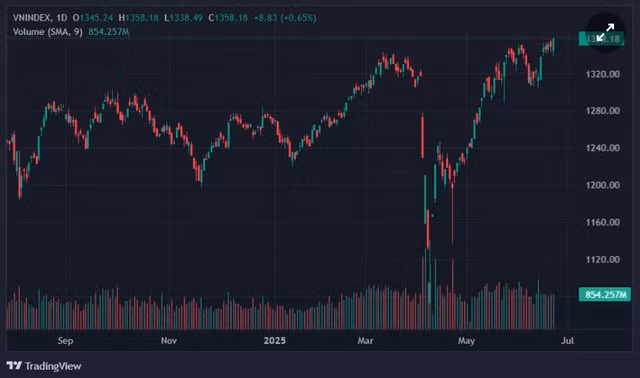Viewport: 640px width, 378px height.
Task: Click the Mar label on time axis
Action: [x=365, y=340]
